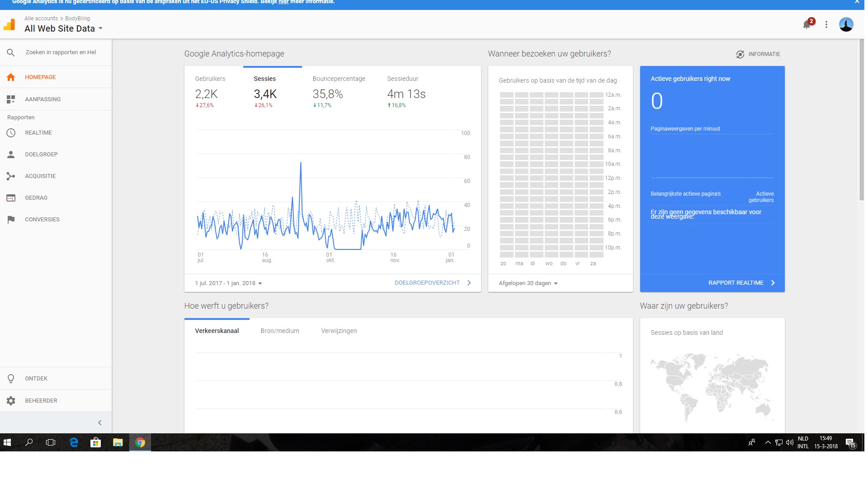Select the Bouncepercentage metric tab
The width and height of the screenshot is (868, 488).
click(x=339, y=91)
